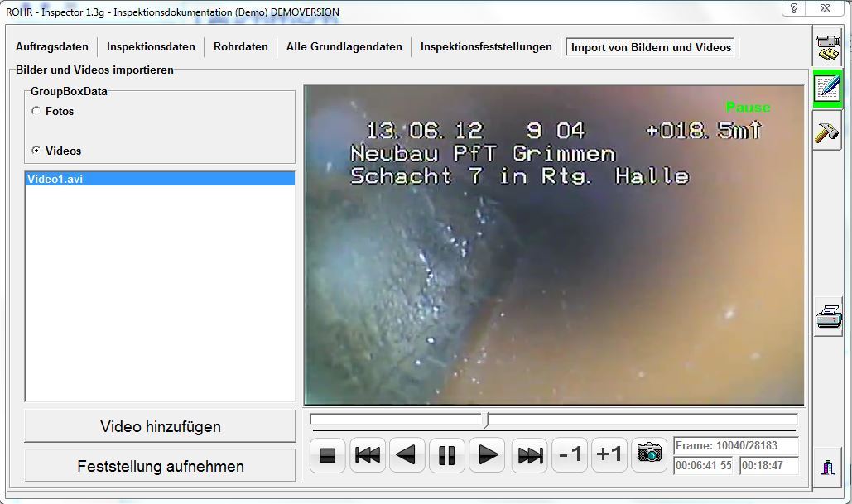This screenshot has height=504, width=852.
Task: Select the Videos radio button
Action: (36, 151)
